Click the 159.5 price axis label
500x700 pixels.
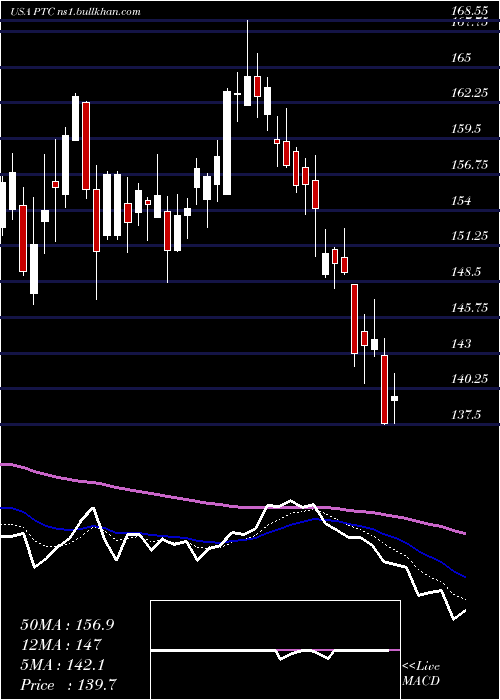coord(465,129)
